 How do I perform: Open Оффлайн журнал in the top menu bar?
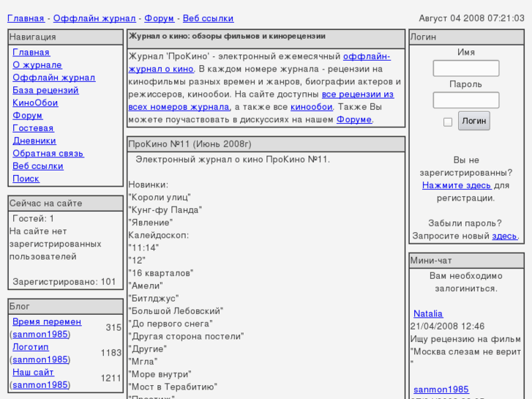click(94, 18)
